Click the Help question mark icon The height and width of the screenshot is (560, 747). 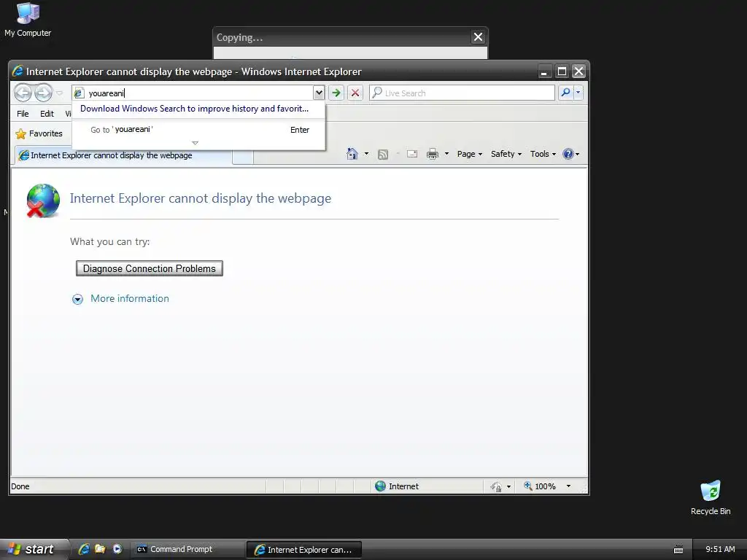(568, 154)
